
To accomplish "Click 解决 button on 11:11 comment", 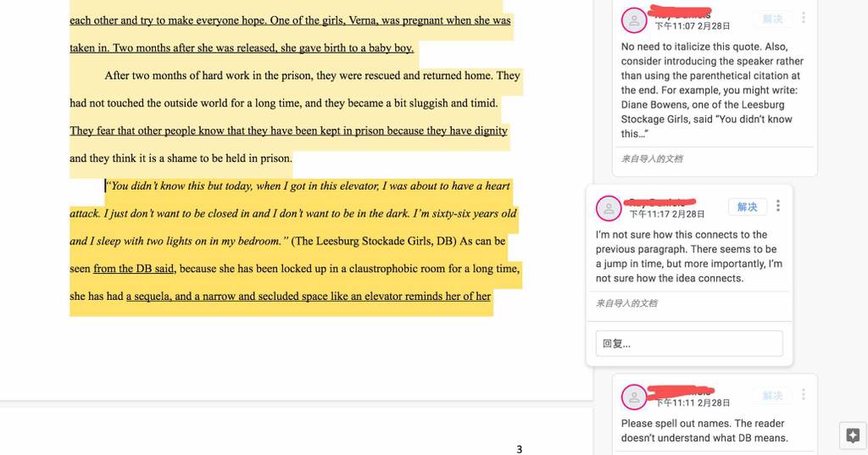I will 772,396.
